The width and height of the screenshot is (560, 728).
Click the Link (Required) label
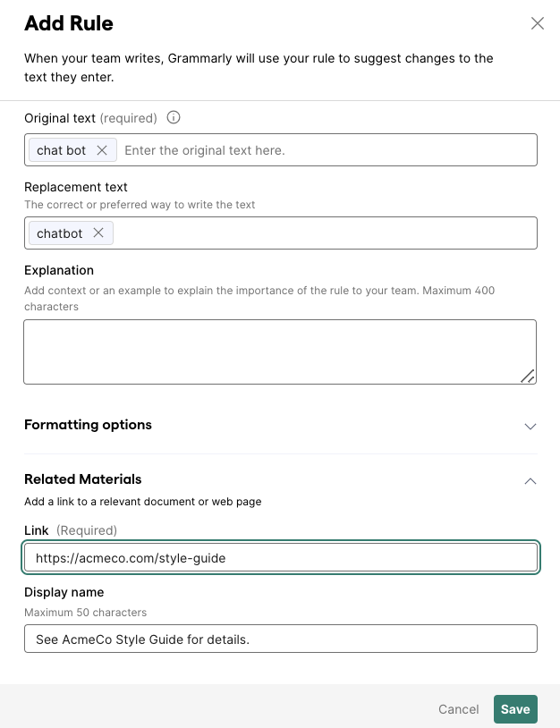[x=71, y=530]
